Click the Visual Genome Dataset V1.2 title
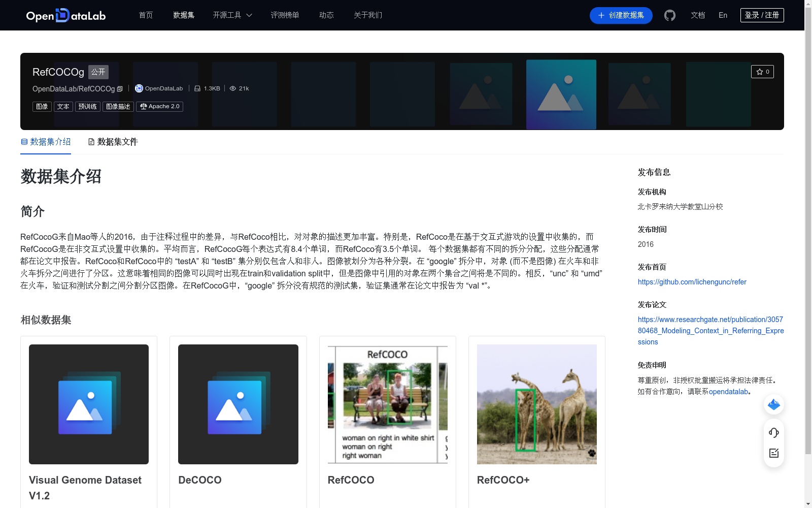 [x=85, y=488]
